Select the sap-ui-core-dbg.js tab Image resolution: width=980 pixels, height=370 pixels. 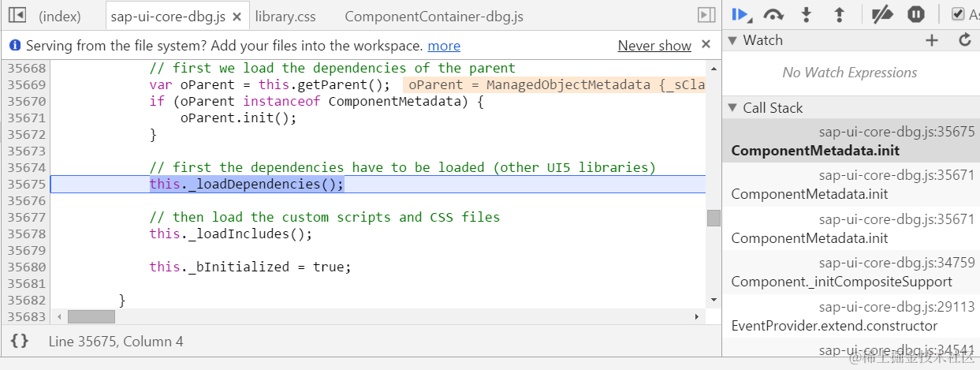click(x=168, y=16)
